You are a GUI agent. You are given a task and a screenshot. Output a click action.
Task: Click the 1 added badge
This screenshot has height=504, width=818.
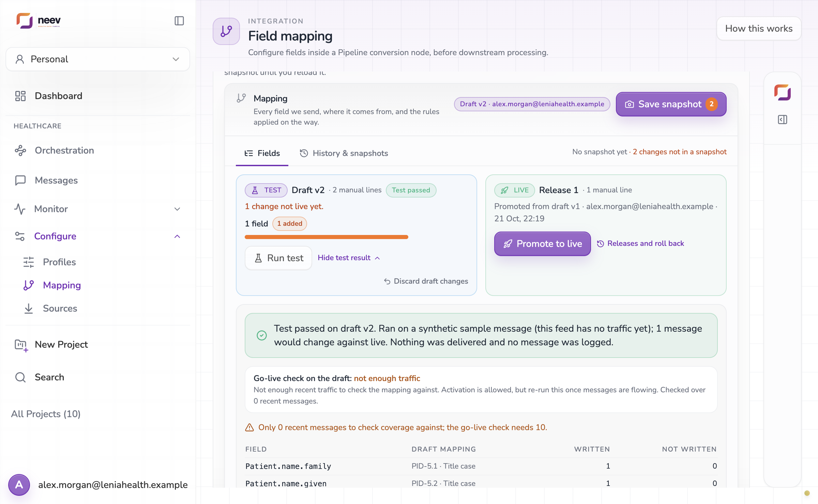pyautogui.click(x=289, y=224)
